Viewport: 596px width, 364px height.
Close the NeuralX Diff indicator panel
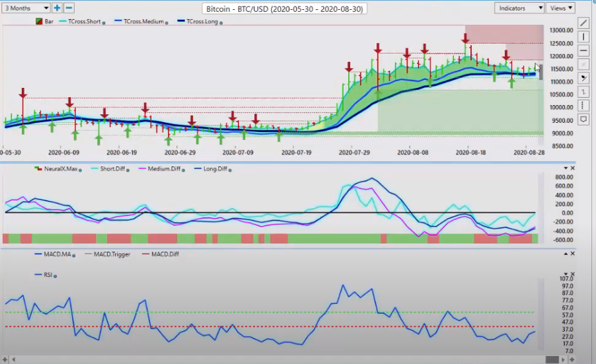click(573, 168)
